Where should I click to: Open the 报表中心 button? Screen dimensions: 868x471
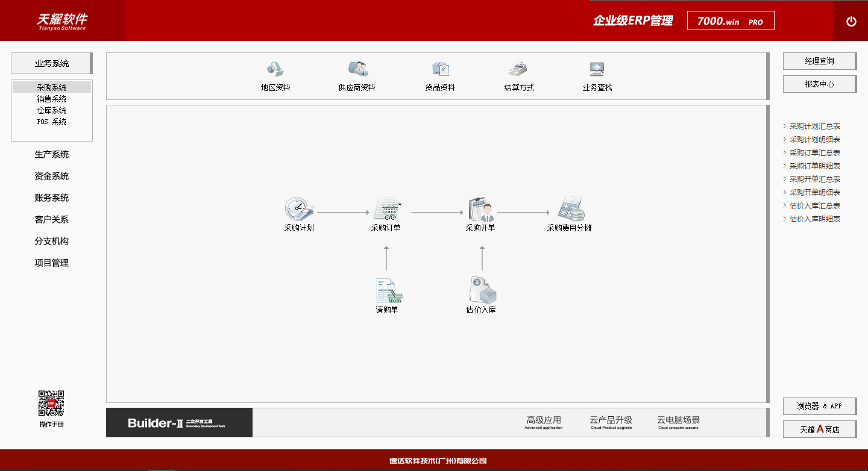coord(819,84)
